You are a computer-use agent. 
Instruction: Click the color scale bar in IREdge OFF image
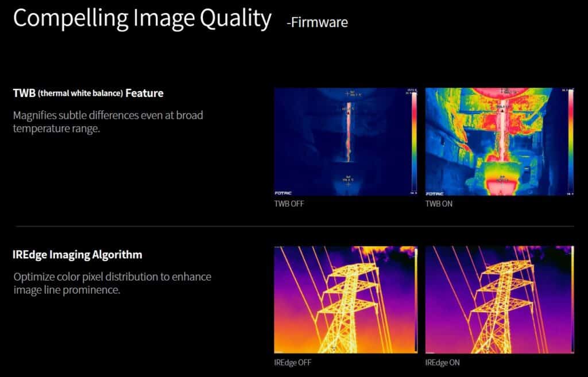416,298
